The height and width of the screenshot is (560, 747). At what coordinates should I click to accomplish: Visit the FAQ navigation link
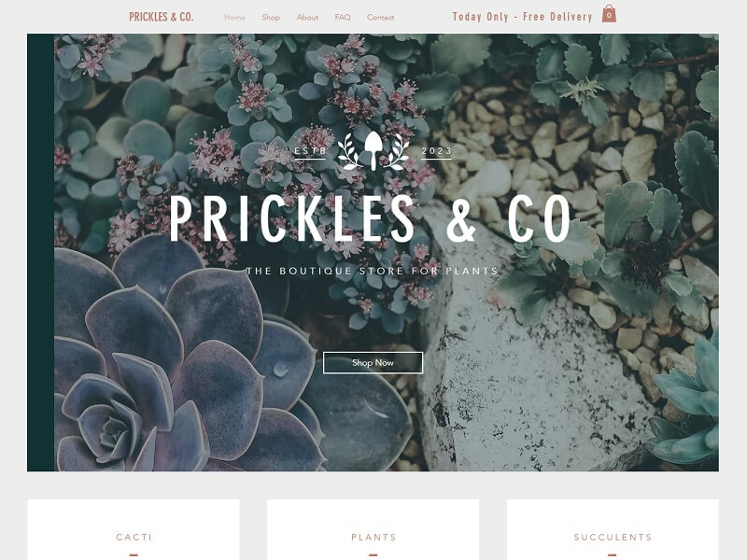(x=343, y=17)
